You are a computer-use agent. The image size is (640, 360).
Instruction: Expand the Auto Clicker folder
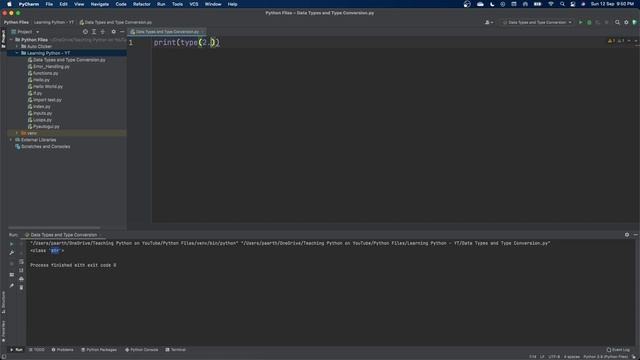click(17, 47)
